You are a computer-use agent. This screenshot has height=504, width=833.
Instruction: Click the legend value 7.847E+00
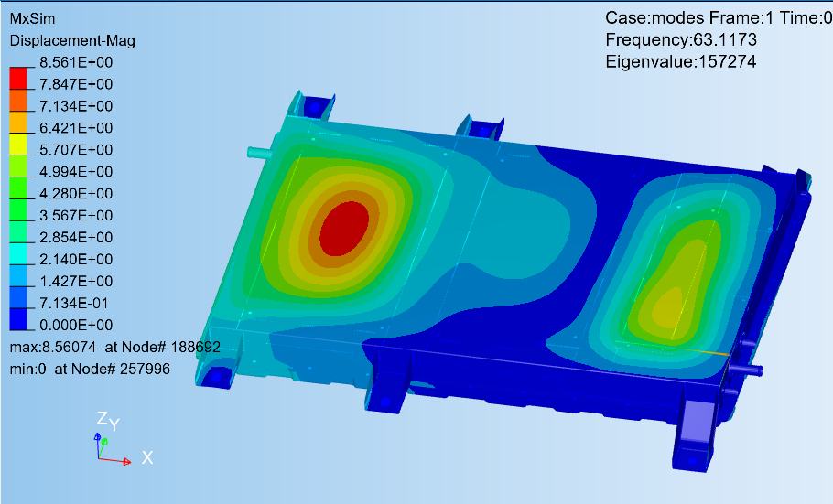click(x=76, y=84)
